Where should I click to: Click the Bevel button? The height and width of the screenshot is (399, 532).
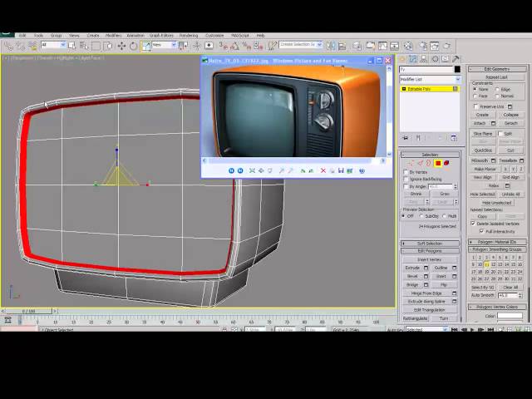tap(412, 277)
